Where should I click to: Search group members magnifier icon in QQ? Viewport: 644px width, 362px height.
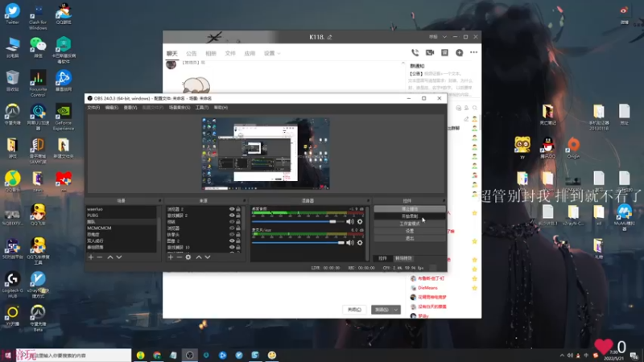click(475, 108)
